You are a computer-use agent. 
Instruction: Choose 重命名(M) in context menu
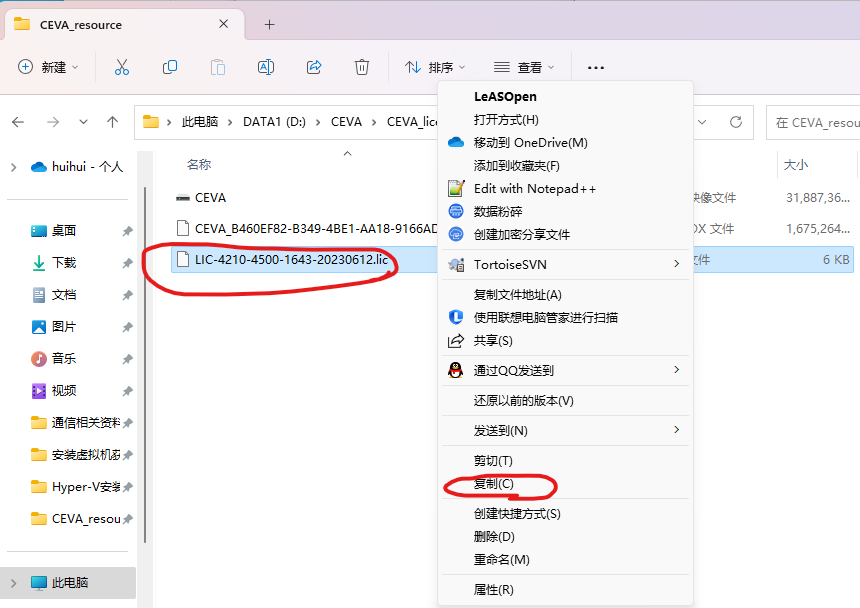pyautogui.click(x=565, y=560)
